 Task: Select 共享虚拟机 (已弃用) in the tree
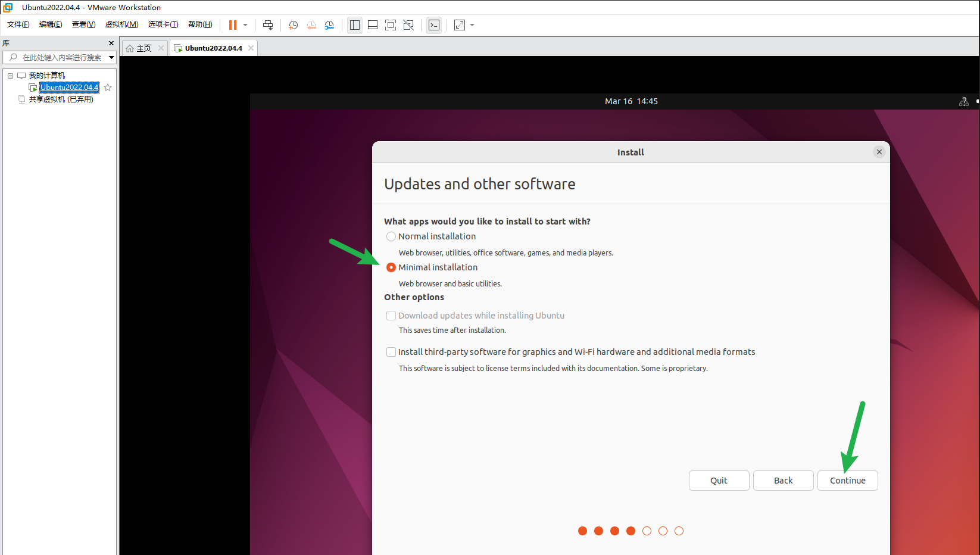click(x=61, y=99)
